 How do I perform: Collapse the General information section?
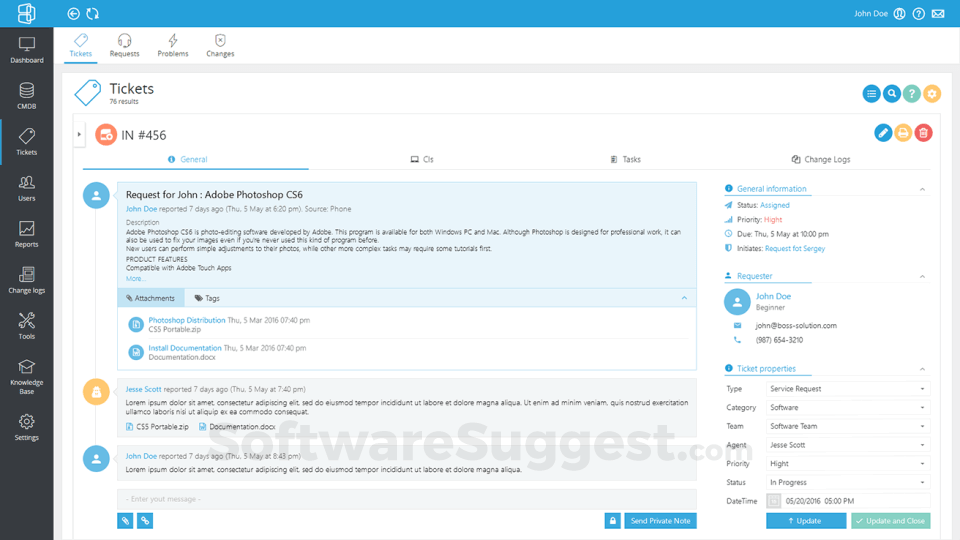point(922,189)
